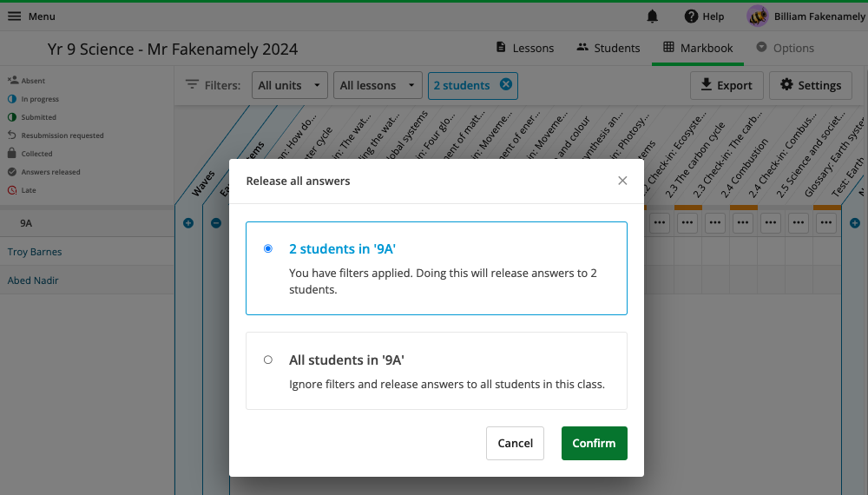Click the Billiam Fakenamely username
The height and width of the screenshot is (495, 868).
[x=819, y=16]
